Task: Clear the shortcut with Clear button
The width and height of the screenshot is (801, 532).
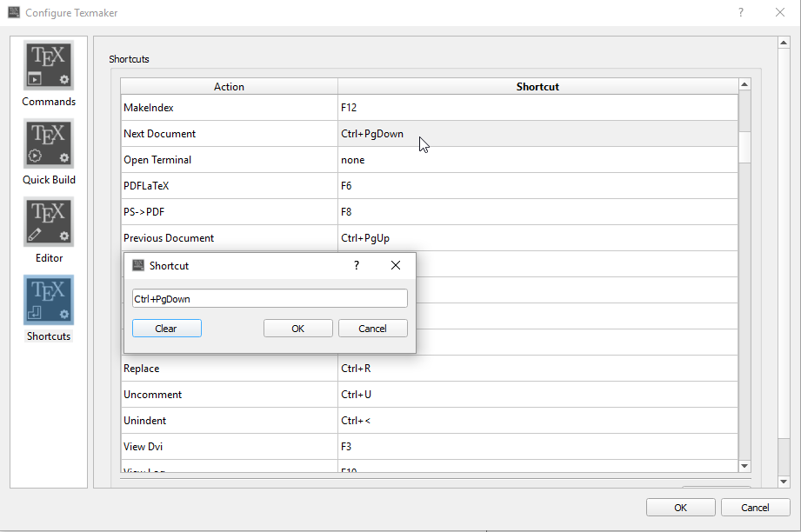Action: [166, 329]
